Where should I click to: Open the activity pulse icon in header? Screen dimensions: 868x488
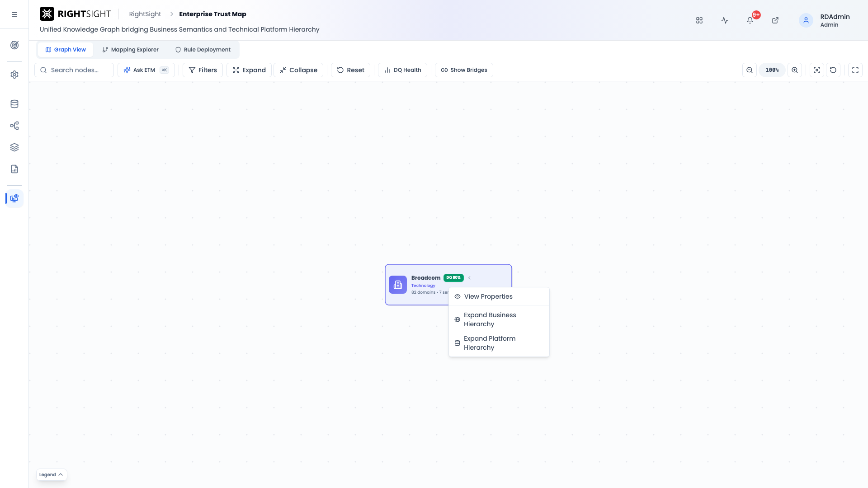[725, 20]
